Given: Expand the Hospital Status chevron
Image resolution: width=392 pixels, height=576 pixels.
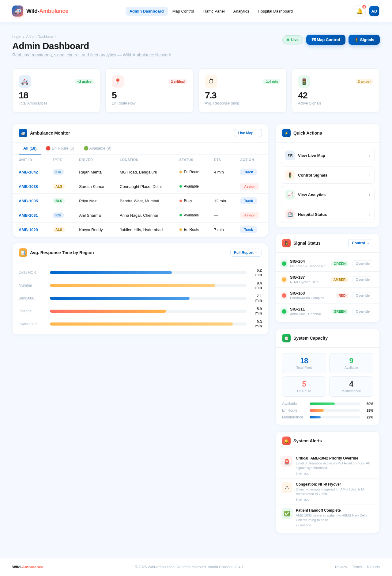Looking at the screenshot, I should [369, 215].
